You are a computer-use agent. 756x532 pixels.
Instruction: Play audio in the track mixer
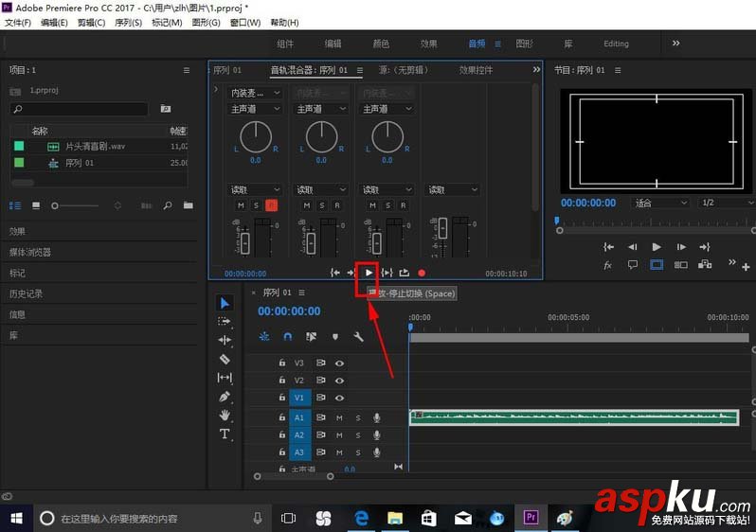[x=369, y=273]
